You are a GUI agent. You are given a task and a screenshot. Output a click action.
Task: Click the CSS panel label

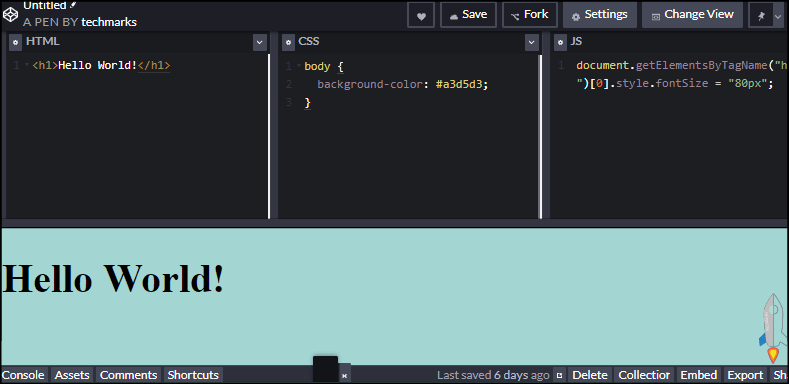coord(308,42)
